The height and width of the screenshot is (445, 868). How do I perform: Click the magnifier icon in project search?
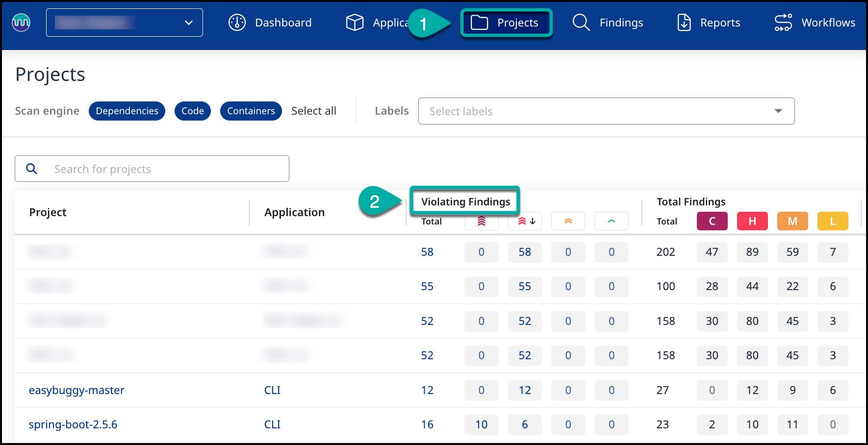(31, 169)
